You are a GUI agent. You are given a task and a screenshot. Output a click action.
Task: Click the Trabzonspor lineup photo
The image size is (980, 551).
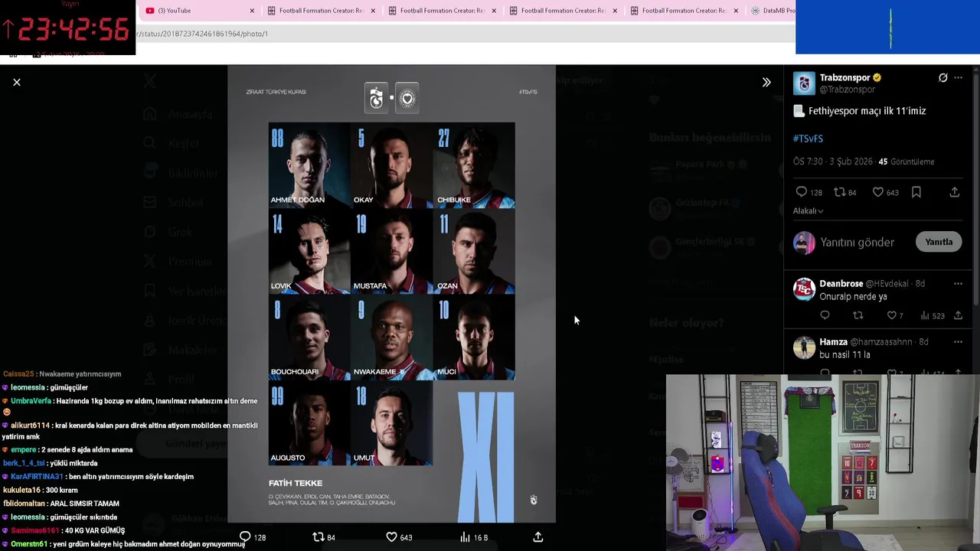[391, 294]
